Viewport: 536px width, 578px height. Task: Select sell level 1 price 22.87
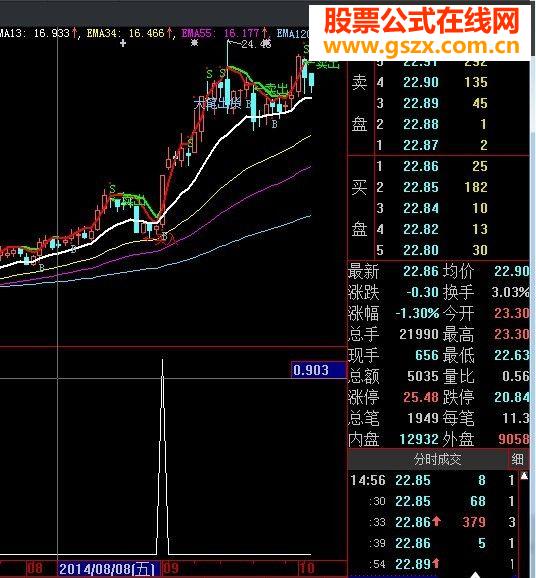[421, 145]
